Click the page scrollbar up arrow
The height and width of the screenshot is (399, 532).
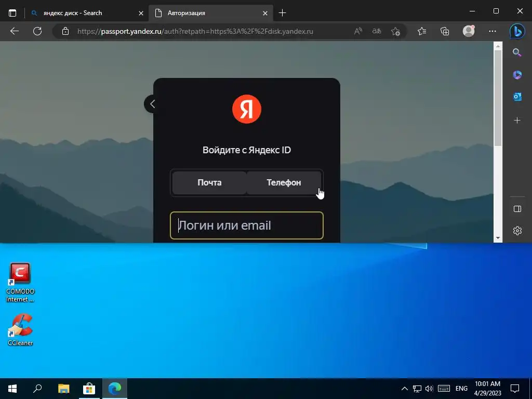(x=498, y=46)
